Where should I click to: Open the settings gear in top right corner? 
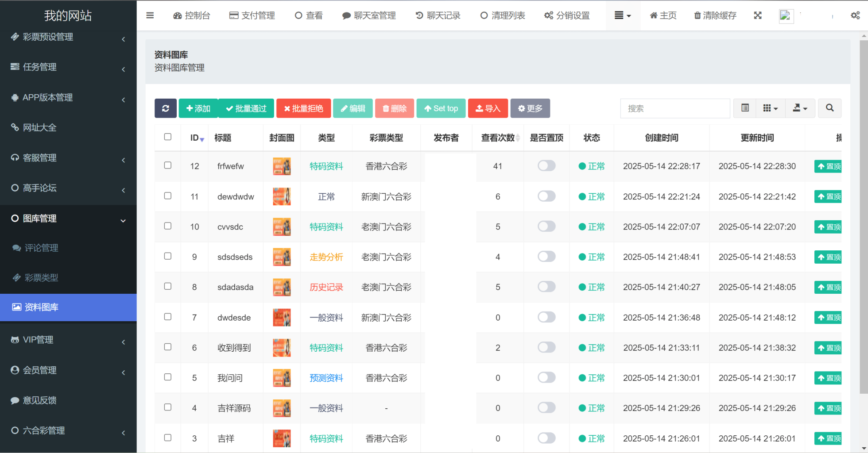(x=855, y=15)
